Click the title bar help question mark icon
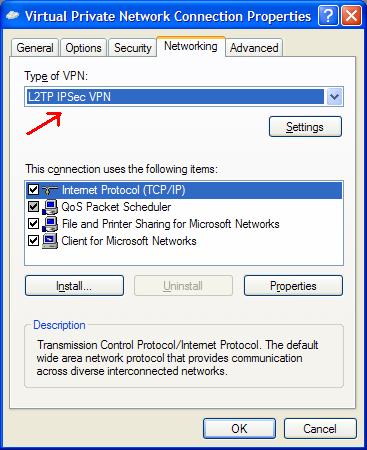Viewport: 367px width, 450px height. [328, 16]
